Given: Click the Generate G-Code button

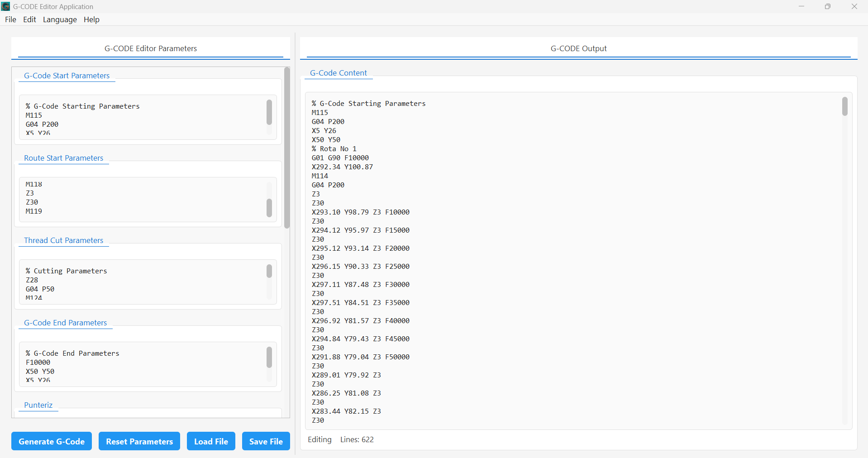Looking at the screenshot, I should coord(51,441).
